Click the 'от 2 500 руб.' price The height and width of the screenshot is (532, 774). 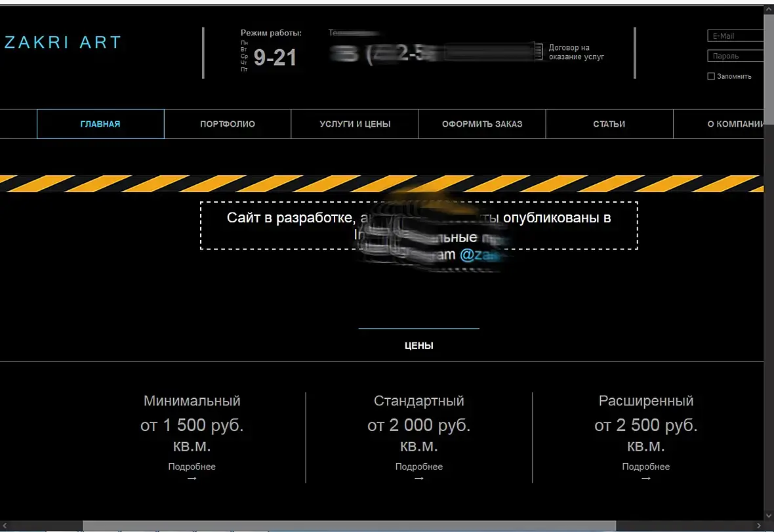(645, 425)
